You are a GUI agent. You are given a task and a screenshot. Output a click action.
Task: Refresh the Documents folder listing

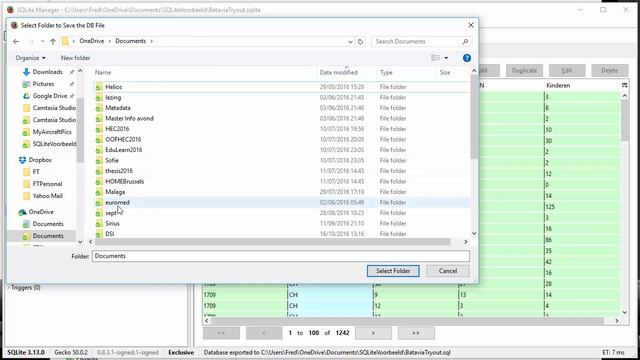click(360, 41)
